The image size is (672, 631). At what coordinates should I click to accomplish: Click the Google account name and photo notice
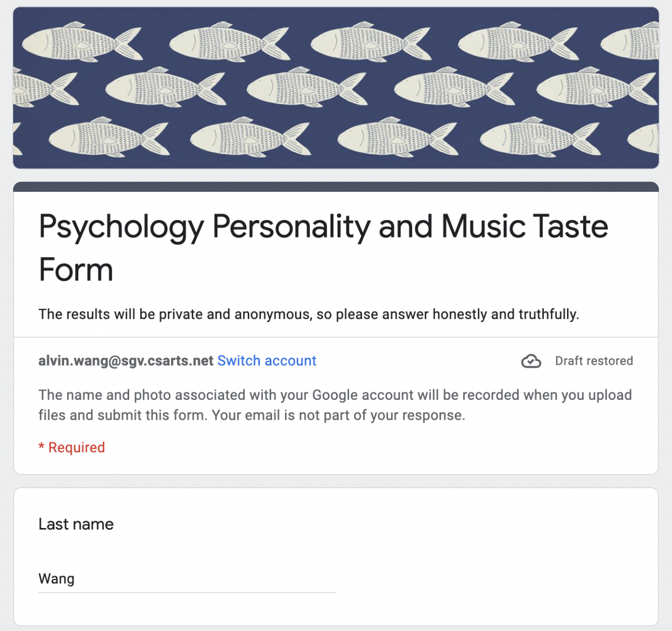(335, 405)
